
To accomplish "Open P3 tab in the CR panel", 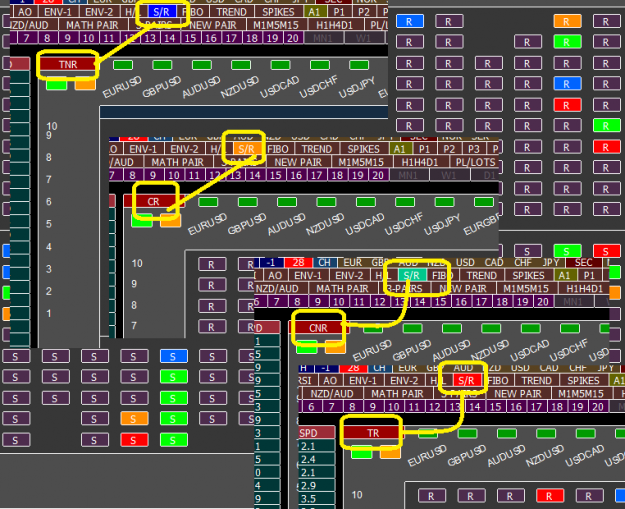I will [x=474, y=149].
